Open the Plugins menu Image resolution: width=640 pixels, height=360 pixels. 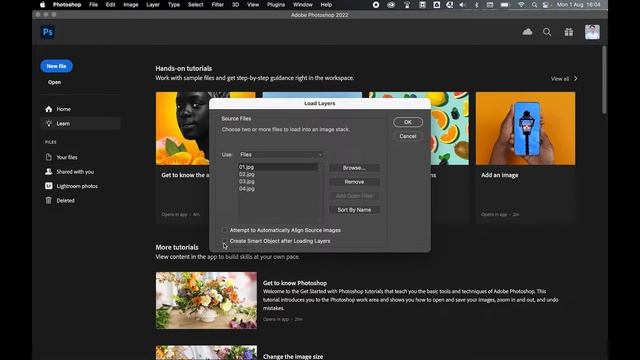[x=276, y=5]
